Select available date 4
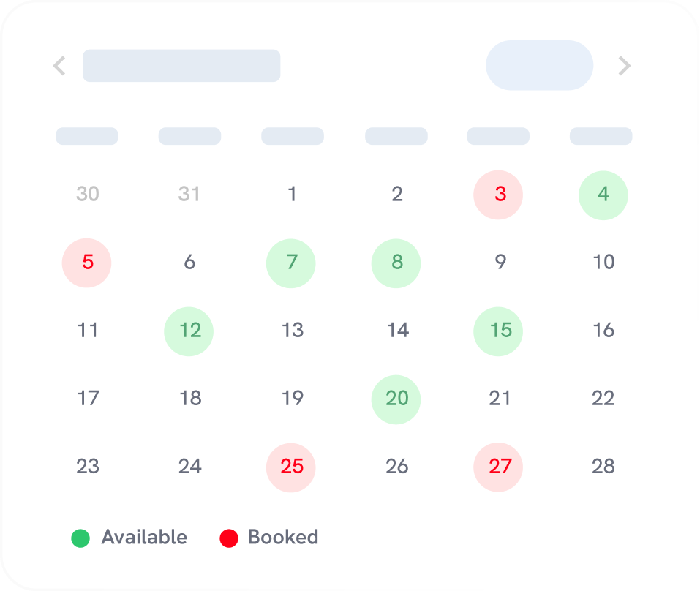The image size is (700, 591). 603,195
